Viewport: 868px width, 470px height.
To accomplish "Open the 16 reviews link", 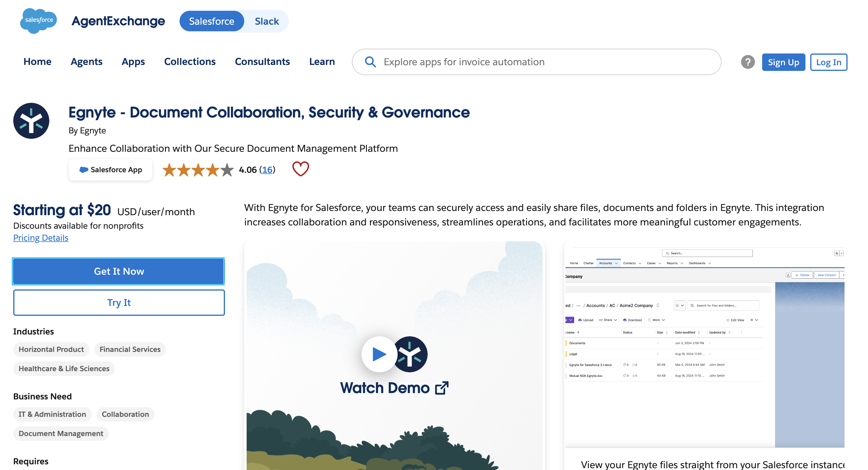I will point(267,170).
